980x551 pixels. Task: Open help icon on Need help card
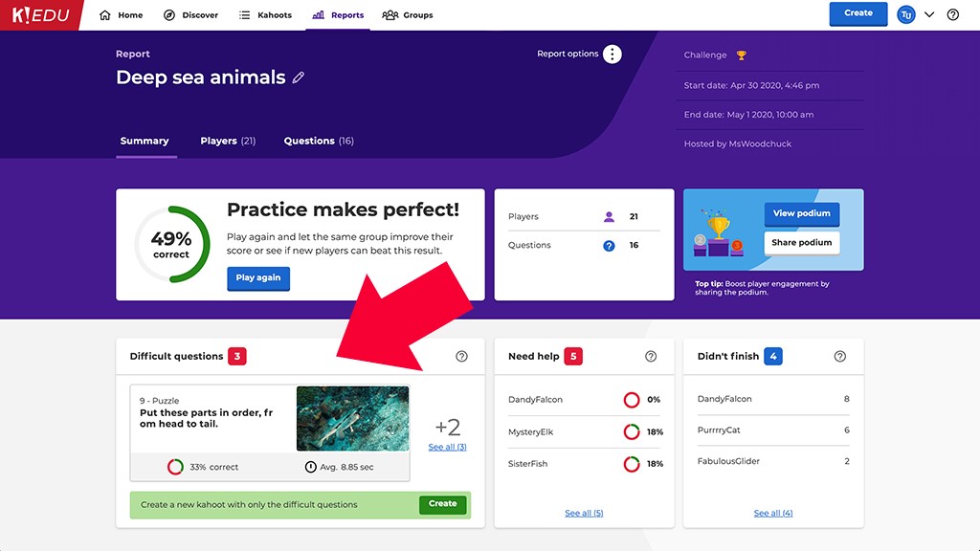[651, 356]
